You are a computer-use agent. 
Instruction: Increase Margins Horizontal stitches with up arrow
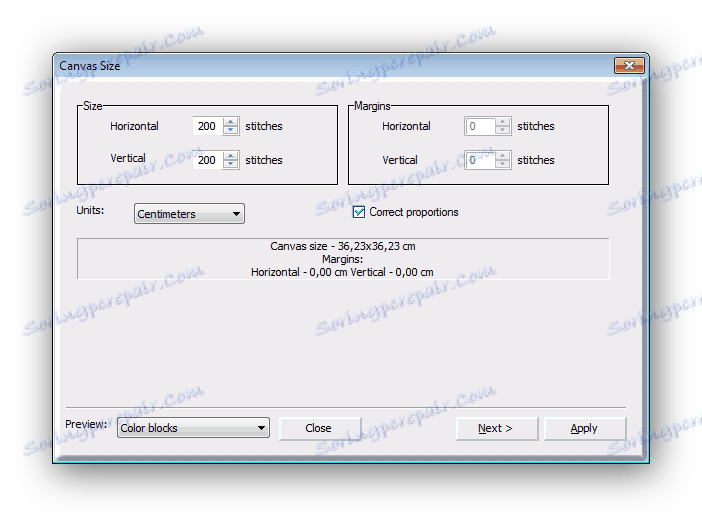[502, 122]
